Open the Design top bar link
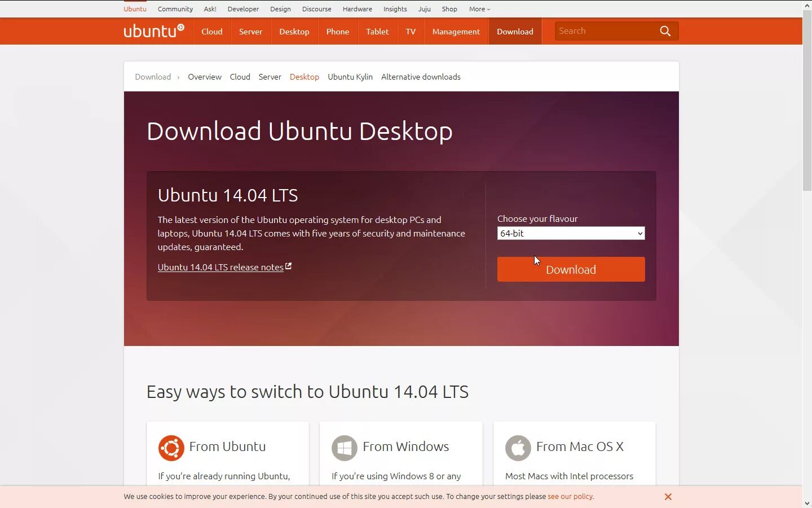 [280, 9]
